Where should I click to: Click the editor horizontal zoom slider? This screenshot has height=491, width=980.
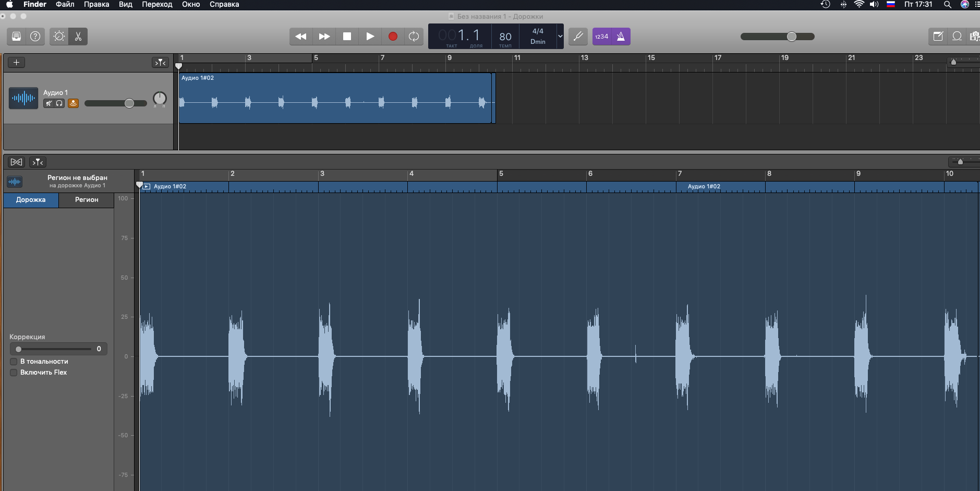964,161
